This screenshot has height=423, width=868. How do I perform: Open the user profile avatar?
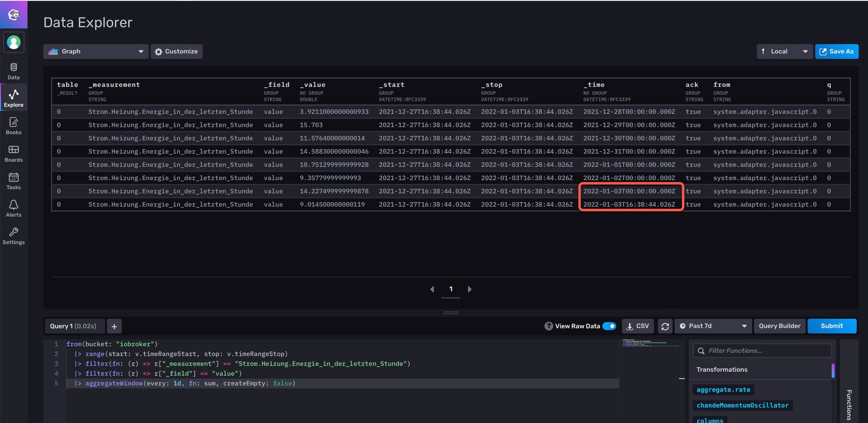(14, 42)
